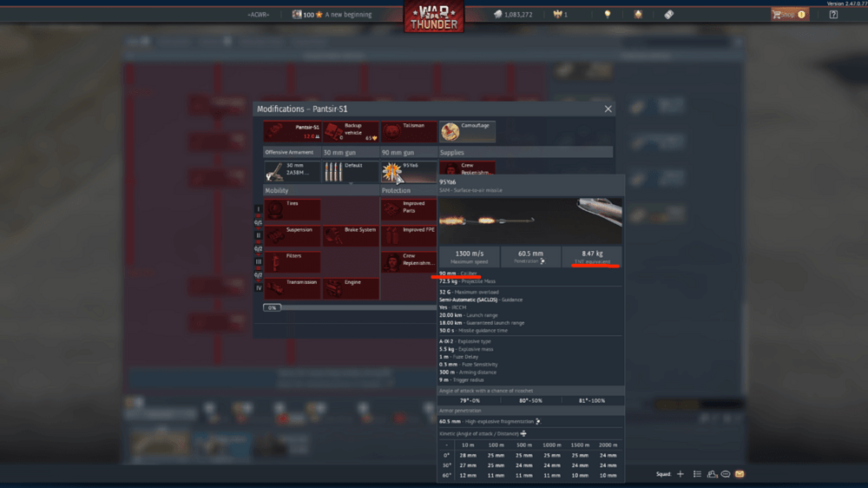The image size is (868, 488).
Task: Click the 5.5 kg Explosive mass line
Action: coord(466,349)
